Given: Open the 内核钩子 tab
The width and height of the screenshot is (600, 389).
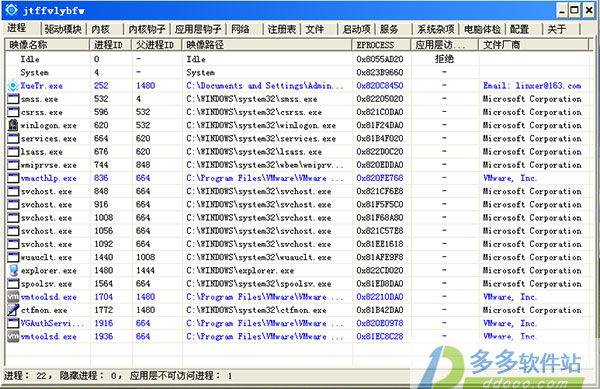Looking at the screenshot, I should (147, 29).
